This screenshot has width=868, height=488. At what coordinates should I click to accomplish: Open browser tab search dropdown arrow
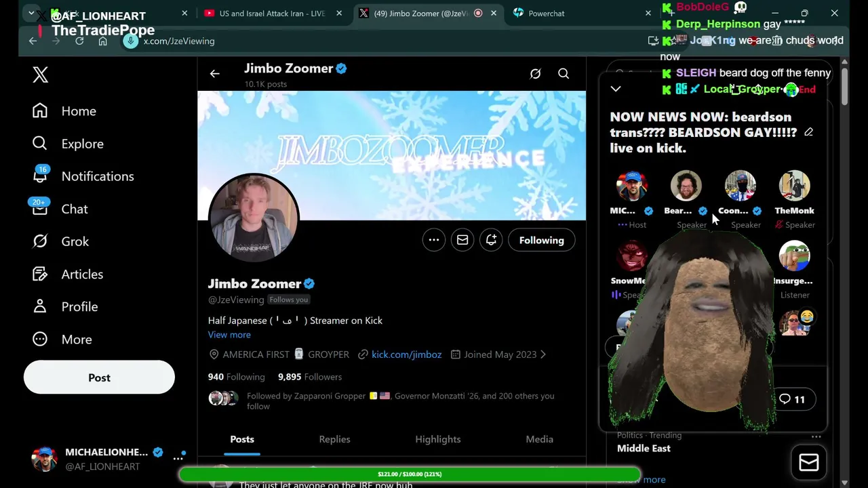click(31, 13)
